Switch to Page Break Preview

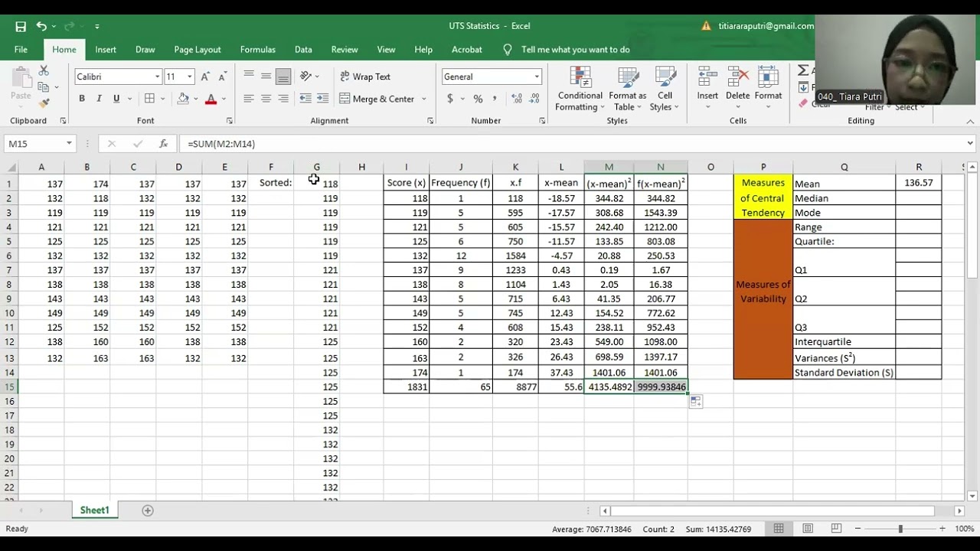837,529
